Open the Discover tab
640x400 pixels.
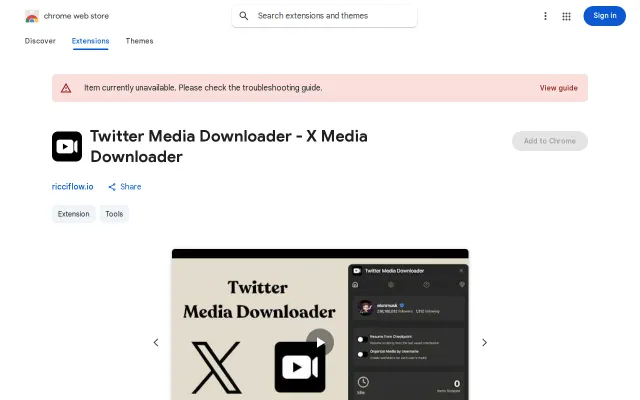pos(40,41)
